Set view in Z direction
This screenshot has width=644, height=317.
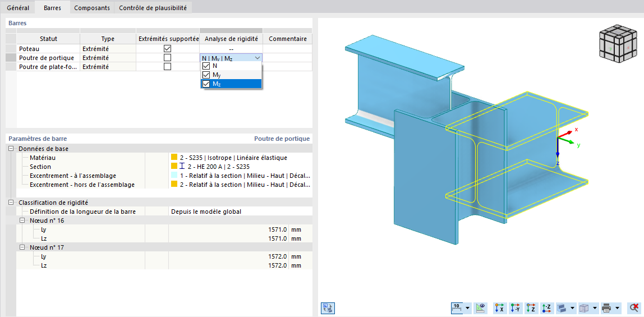[531, 307]
